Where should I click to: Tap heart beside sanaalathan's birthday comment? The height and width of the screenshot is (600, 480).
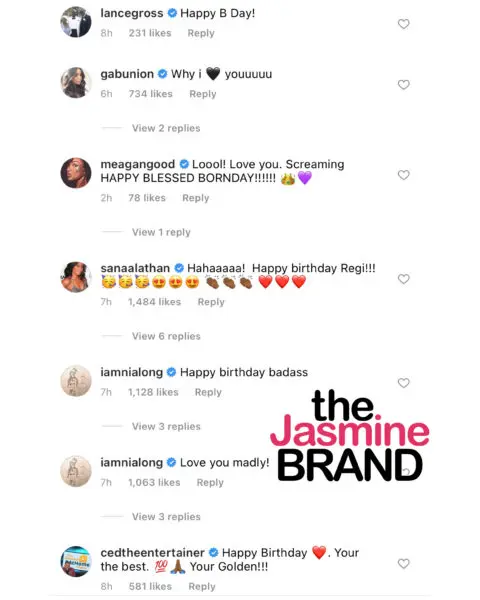coord(403,279)
